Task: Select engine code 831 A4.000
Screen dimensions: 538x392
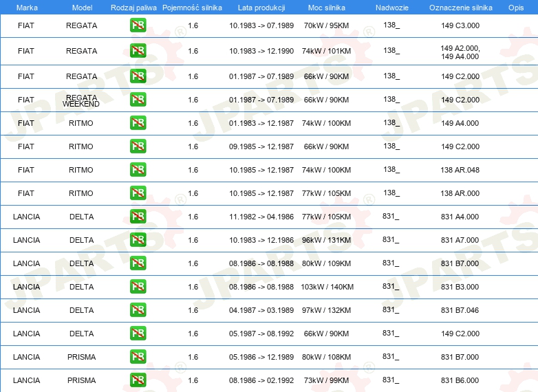Action: tap(460, 217)
